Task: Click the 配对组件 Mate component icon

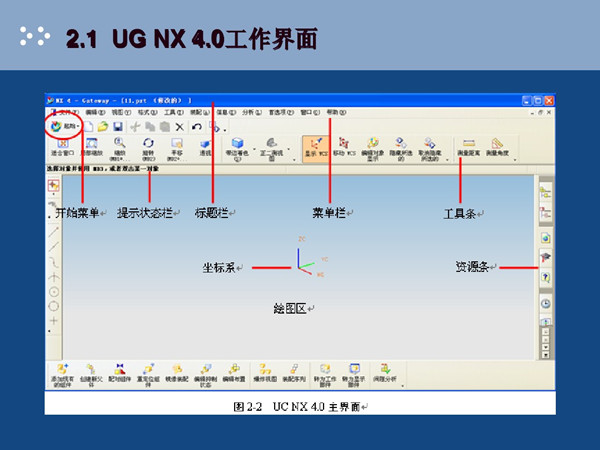Action: point(120,373)
